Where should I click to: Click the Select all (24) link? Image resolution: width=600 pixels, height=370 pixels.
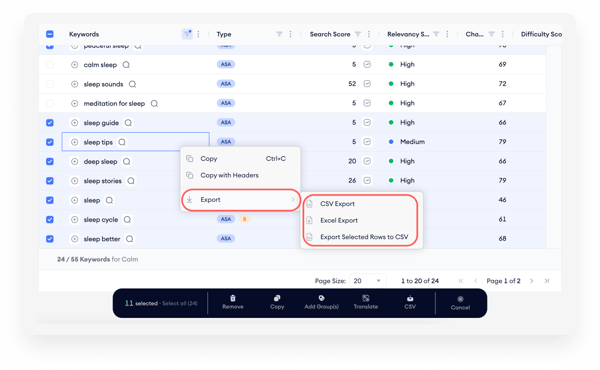pyautogui.click(x=180, y=303)
